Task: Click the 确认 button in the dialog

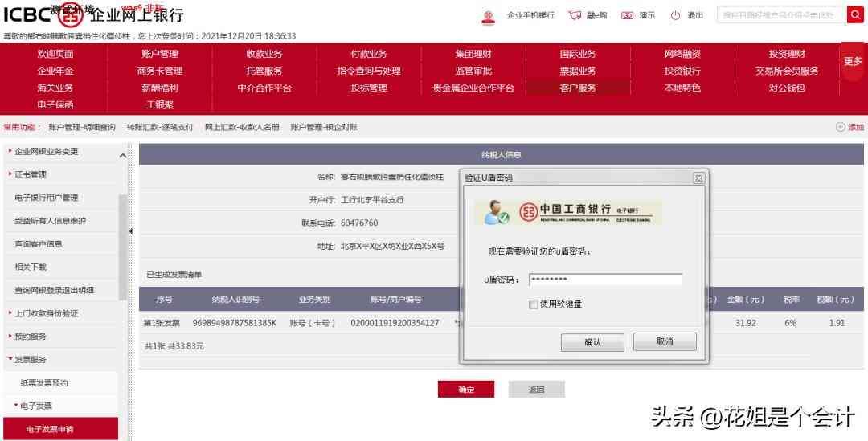Action: (x=592, y=342)
